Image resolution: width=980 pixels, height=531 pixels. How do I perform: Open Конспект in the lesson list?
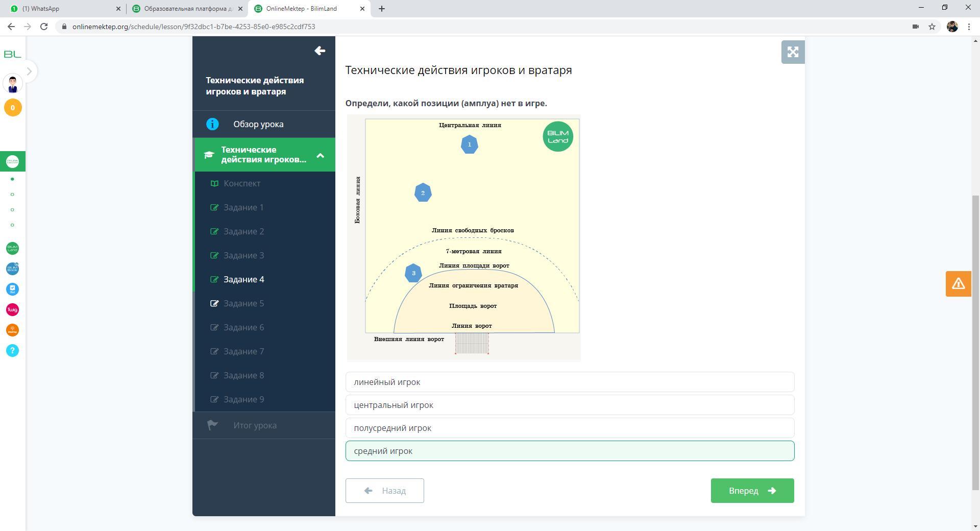coord(242,183)
